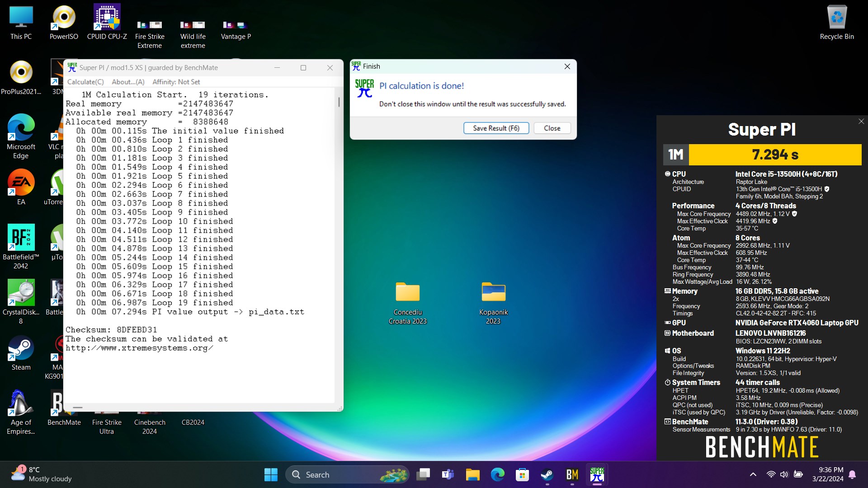
Task: Click Windows Start button in taskbar
Action: [271, 474]
